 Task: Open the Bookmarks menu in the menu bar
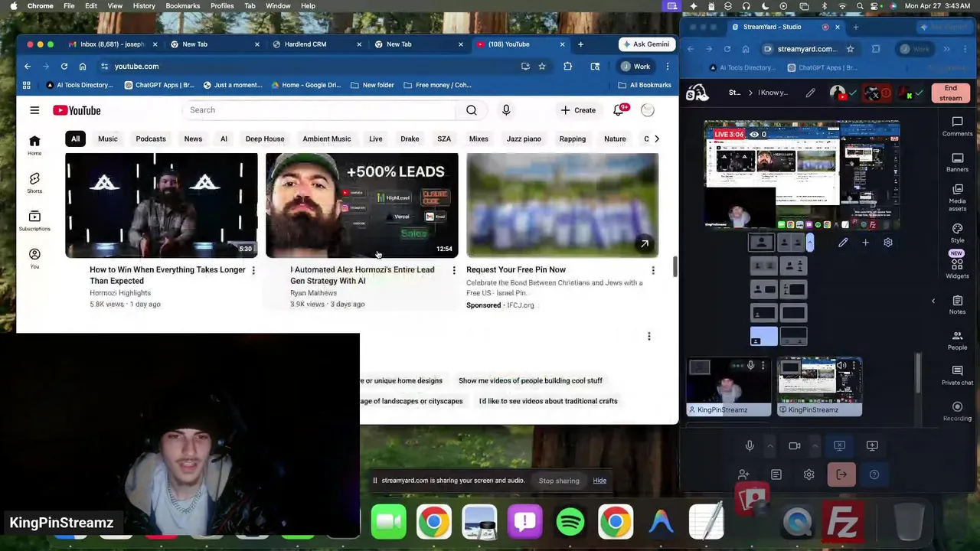[183, 6]
